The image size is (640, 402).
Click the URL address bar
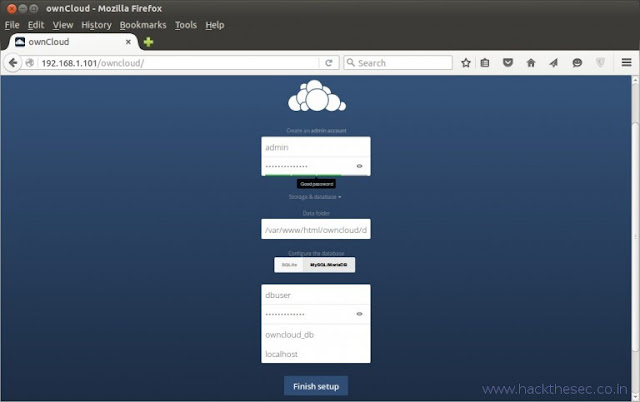178,63
